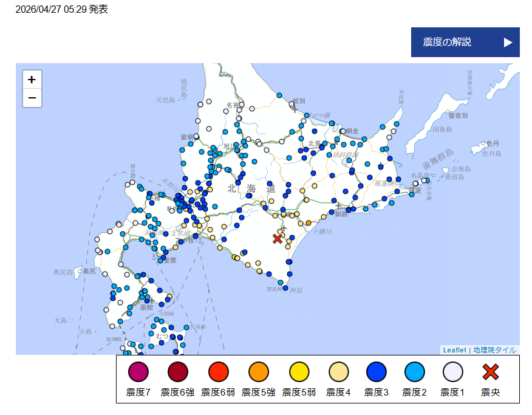Viewport: 532px width, 415px height.
Task: Select the 震度6強 legend symbol
Action: (176, 372)
